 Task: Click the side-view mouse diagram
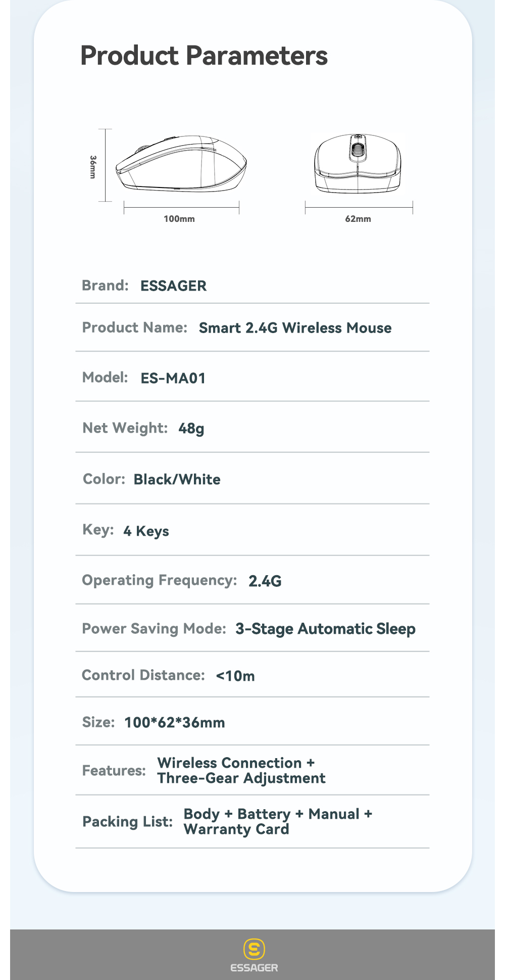click(181, 163)
